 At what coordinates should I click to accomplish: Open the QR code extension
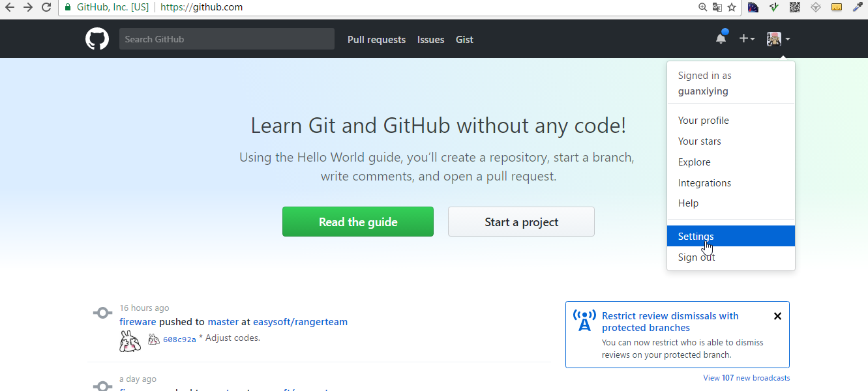[x=794, y=7]
